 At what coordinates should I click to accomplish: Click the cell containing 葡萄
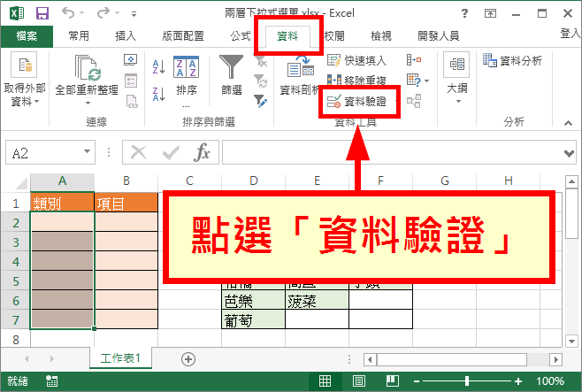point(253,319)
